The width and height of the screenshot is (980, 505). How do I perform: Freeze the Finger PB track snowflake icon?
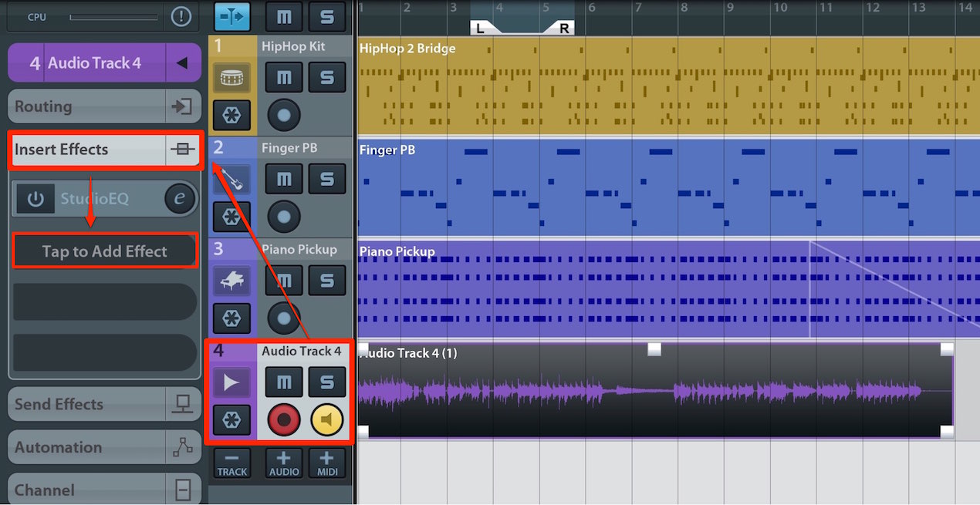pyautogui.click(x=231, y=217)
